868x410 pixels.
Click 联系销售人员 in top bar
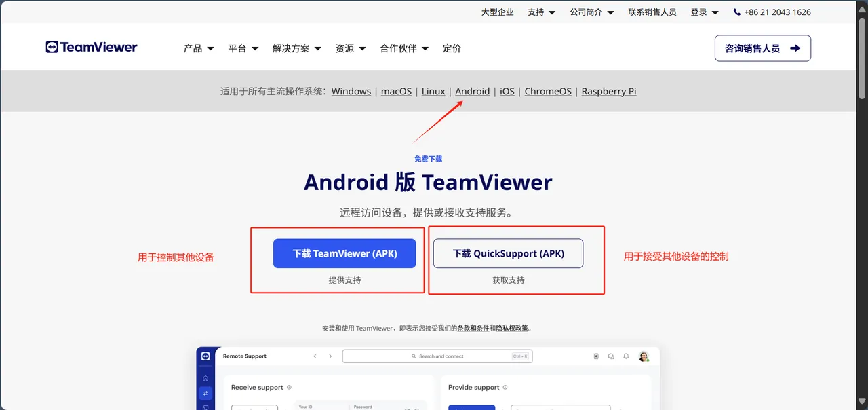tap(652, 12)
